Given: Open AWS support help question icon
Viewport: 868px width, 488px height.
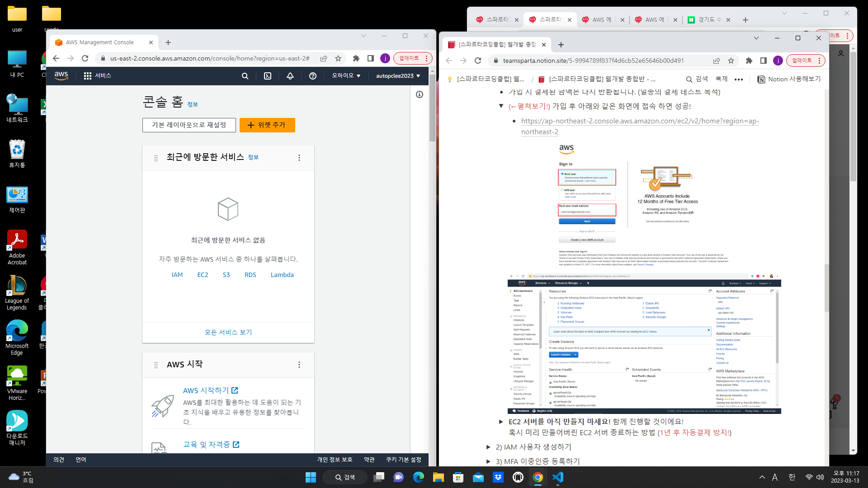Looking at the screenshot, I should coord(313,76).
